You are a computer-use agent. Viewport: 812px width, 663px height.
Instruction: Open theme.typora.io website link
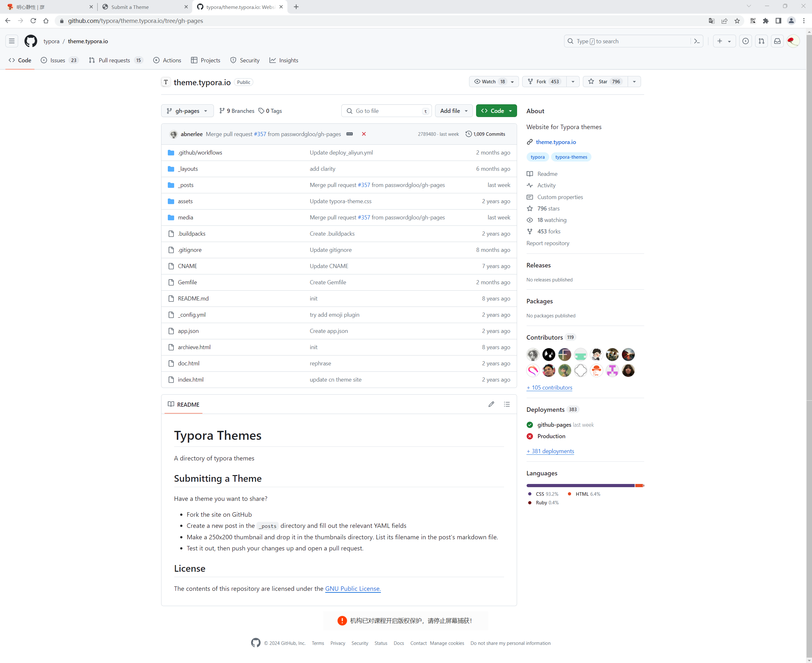[556, 142]
